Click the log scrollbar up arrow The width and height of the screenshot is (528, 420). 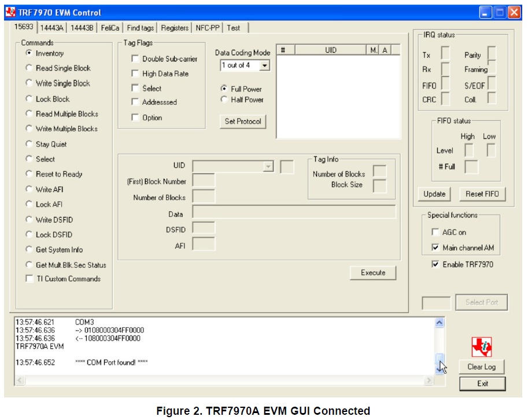point(440,323)
